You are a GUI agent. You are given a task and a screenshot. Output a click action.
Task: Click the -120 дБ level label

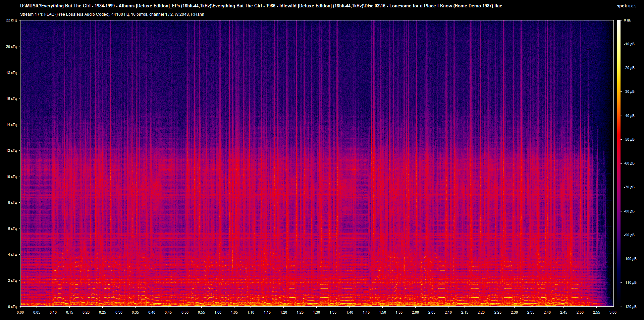(630, 307)
